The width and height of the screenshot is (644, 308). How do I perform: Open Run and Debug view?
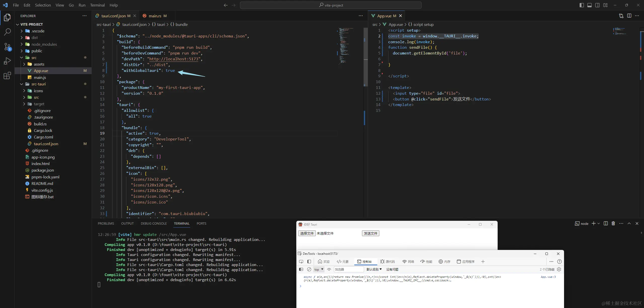coord(7,61)
